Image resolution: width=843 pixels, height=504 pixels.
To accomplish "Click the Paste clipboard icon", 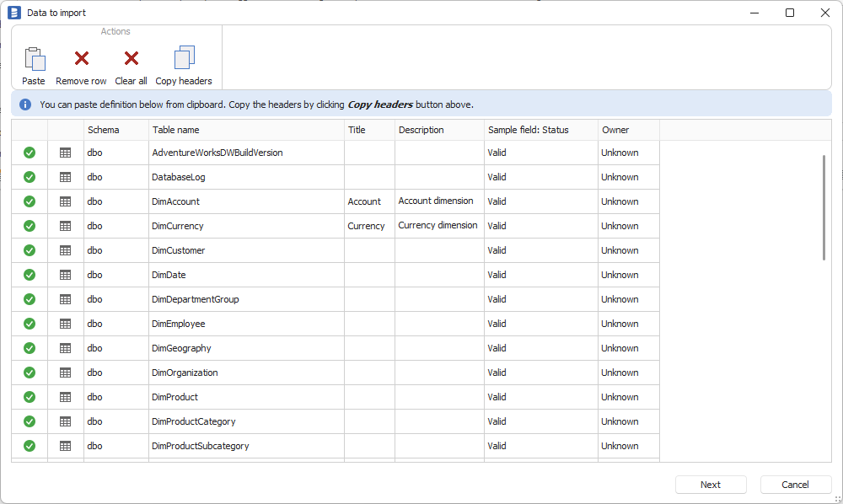I will pos(34,59).
